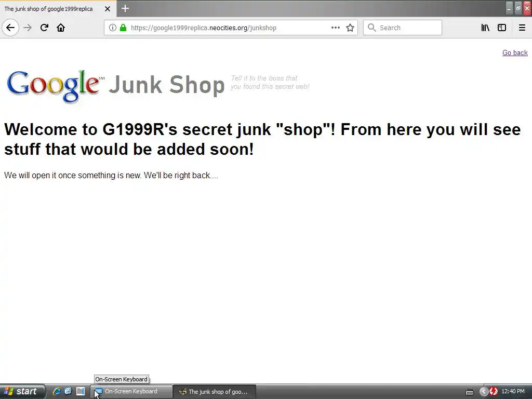
Task: Bookmark this page with the star
Action: click(350, 28)
